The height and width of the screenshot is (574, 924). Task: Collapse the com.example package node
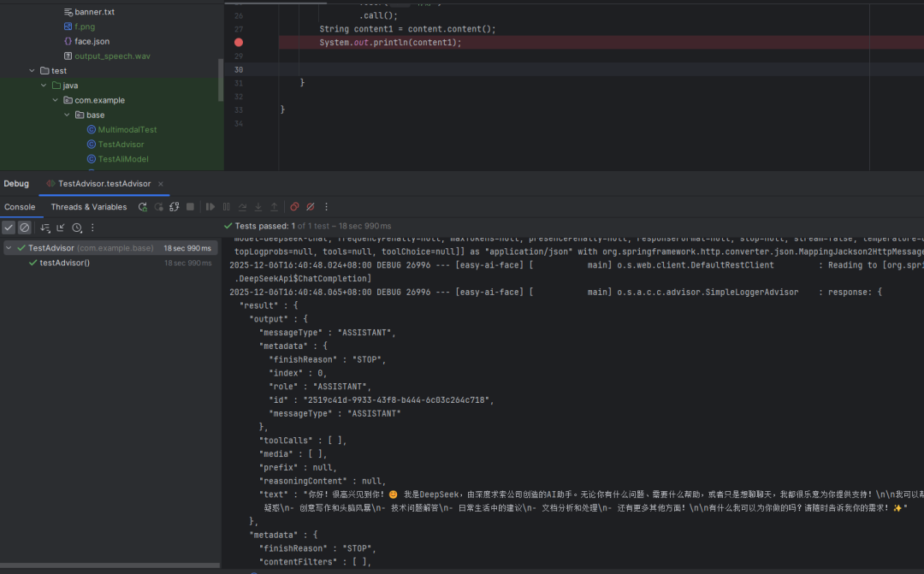pos(56,100)
